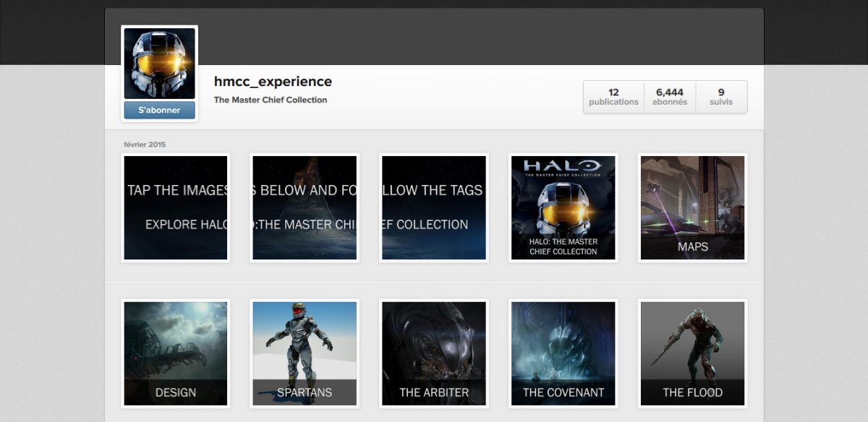Viewport: 868px width, 422px height.
Task: Open the 12 publications stat
Action: (x=613, y=97)
